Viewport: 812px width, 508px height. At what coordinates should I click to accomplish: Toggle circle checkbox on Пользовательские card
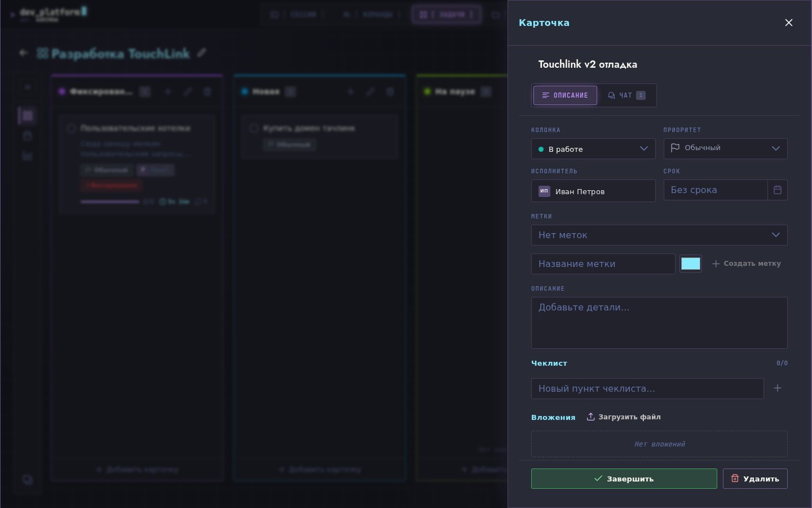point(71,128)
